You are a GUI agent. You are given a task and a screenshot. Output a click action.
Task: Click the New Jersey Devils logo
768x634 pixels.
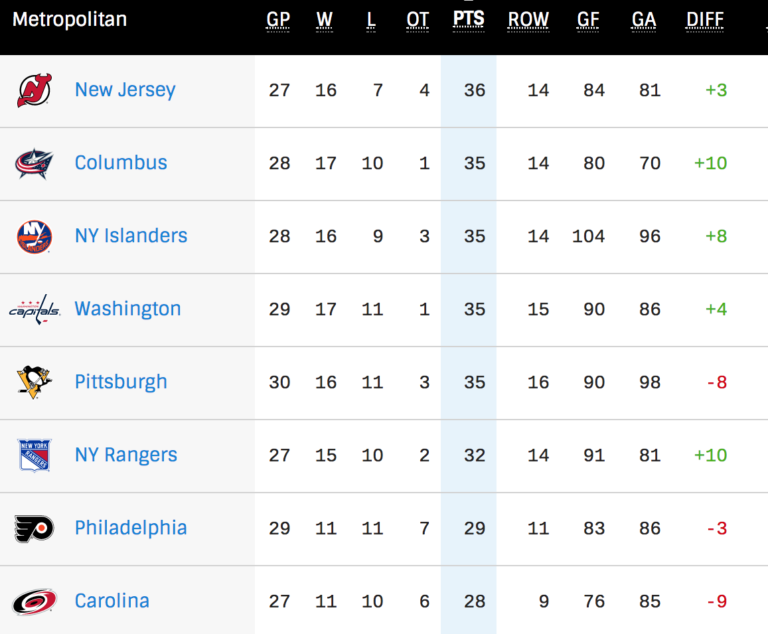pyautogui.click(x=35, y=90)
